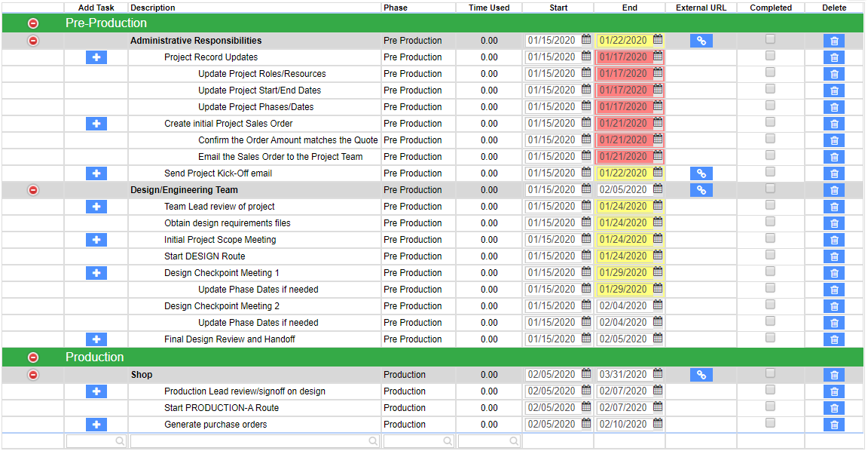Collapse the Shop group
This screenshot has width=868, height=451.
point(33,375)
